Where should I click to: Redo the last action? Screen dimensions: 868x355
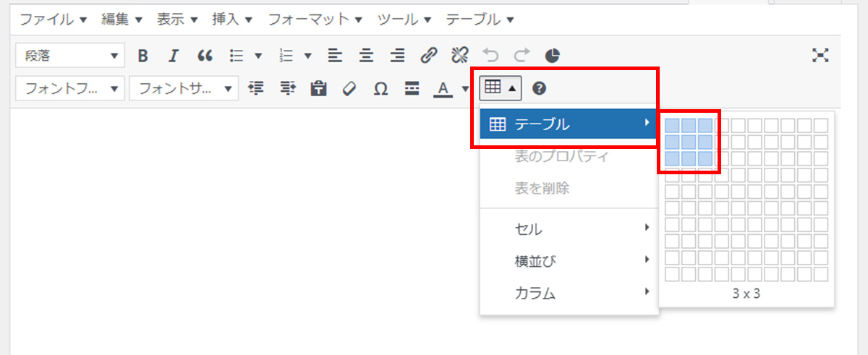click(522, 55)
